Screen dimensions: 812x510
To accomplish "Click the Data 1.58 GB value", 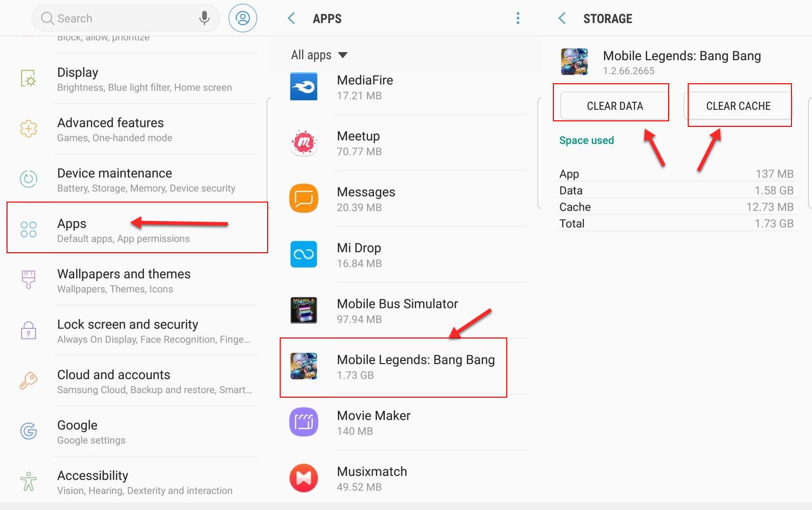I will tap(774, 191).
